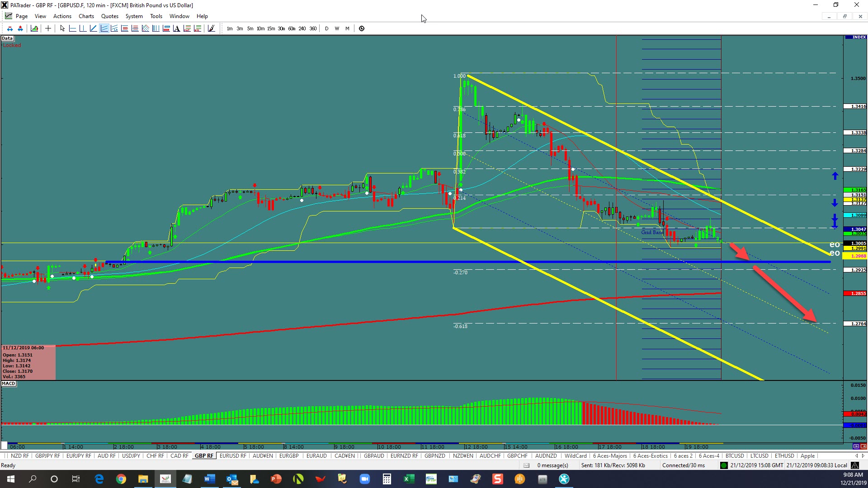The width and height of the screenshot is (868, 488).
Task: Open the BTCUSD chart tab
Action: [734, 456]
